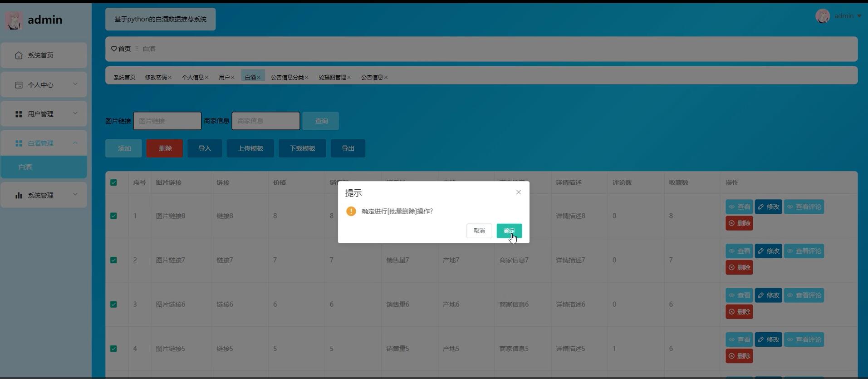Focus the 图片链接 search input
Viewport: 868px width, 379px height.
click(x=167, y=121)
